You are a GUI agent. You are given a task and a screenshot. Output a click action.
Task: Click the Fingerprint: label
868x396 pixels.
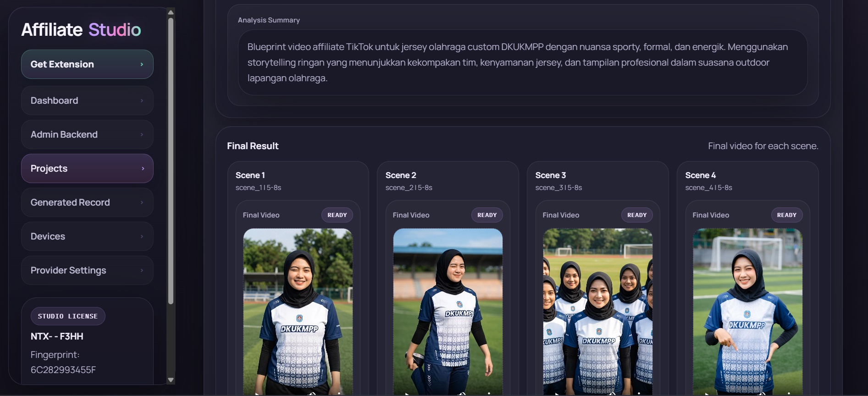55,355
